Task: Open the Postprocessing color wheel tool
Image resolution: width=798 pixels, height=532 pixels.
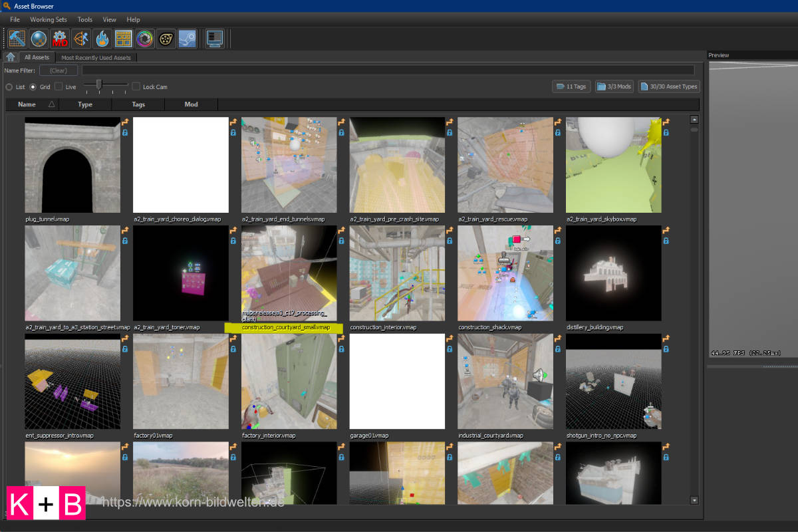Action: click(144, 39)
